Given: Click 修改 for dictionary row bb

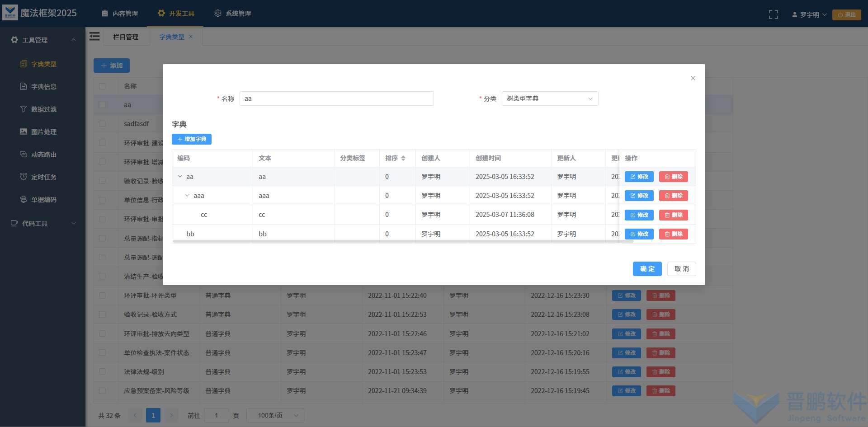Looking at the screenshot, I should point(639,234).
